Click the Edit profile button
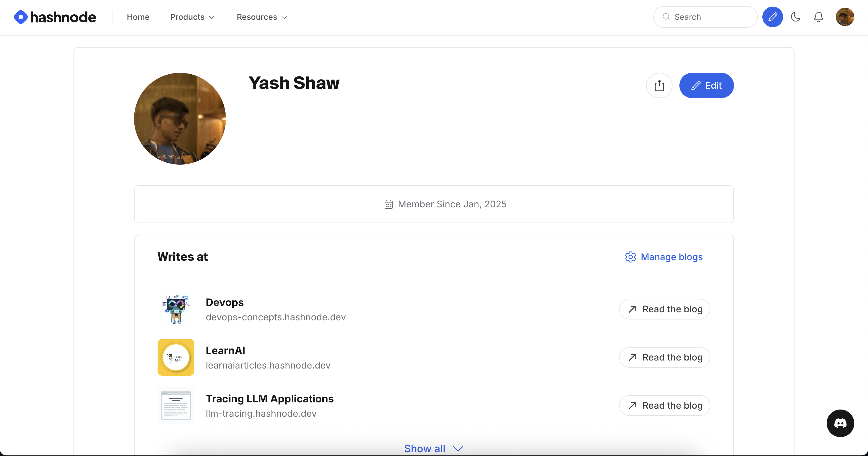Image resolution: width=868 pixels, height=456 pixels. click(x=706, y=85)
